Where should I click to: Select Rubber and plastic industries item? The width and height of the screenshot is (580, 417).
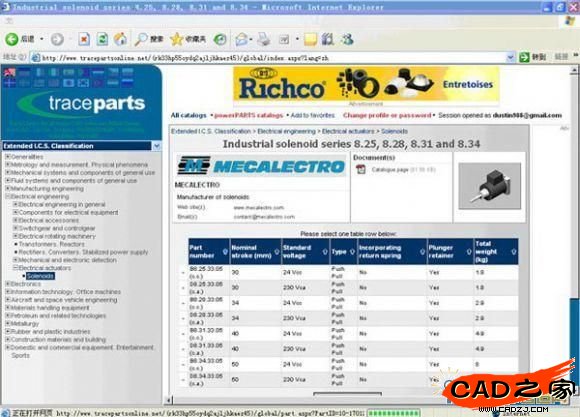tap(51, 332)
